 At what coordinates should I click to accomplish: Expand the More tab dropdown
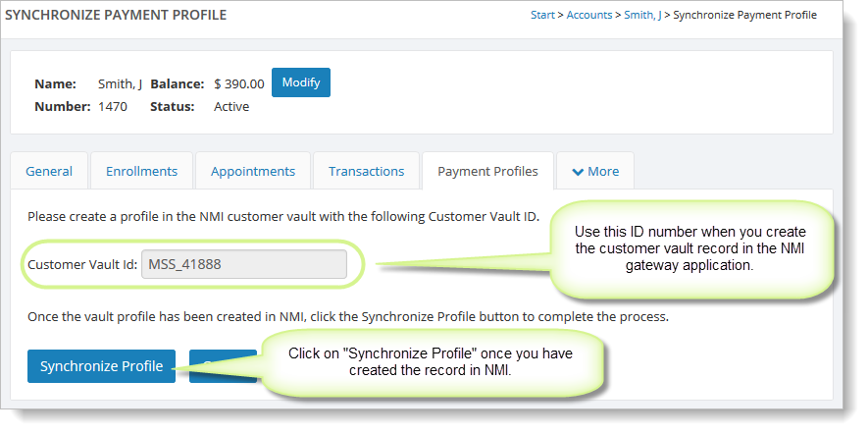click(595, 171)
